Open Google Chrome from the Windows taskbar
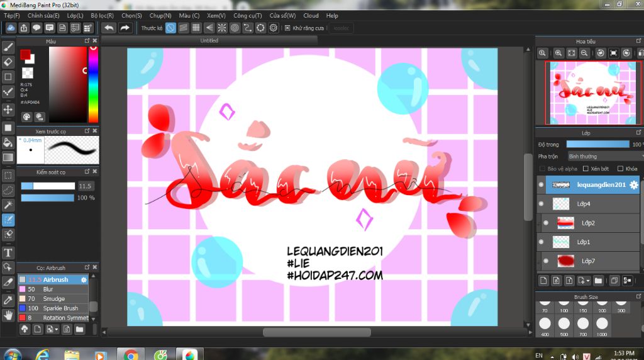The width and height of the screenshot is (644, 360). tap(131, 355)
